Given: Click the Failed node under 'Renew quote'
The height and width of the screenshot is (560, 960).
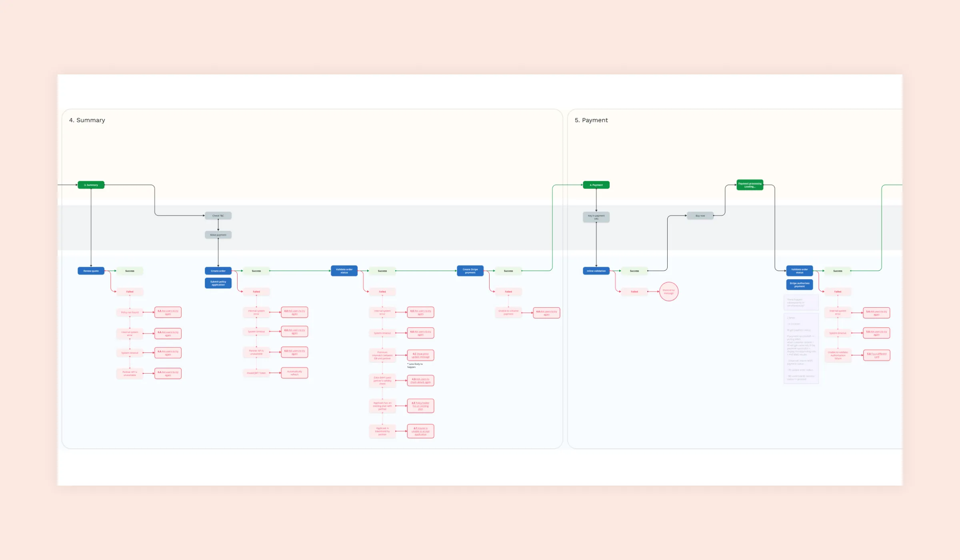Looking at the screenshot, I should click(x=130, y=292).
